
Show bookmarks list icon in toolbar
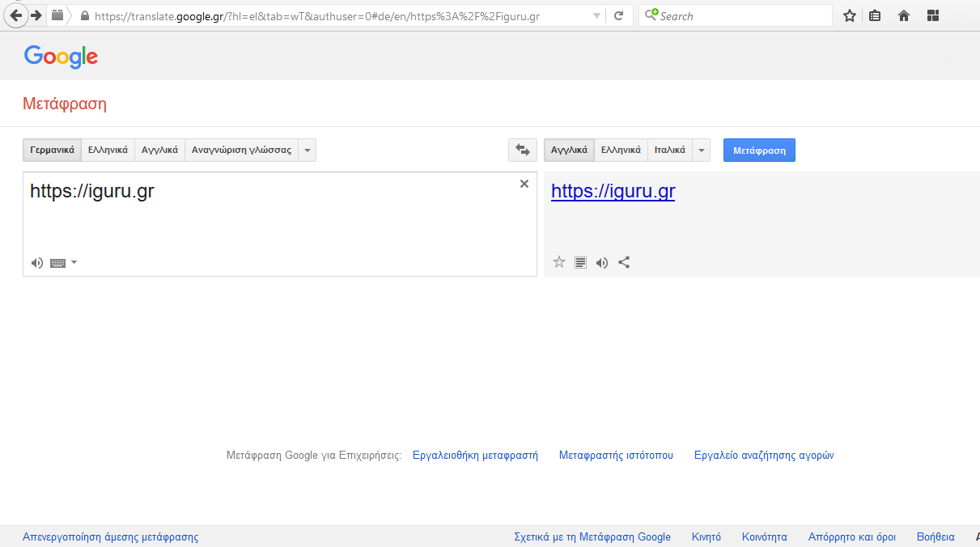click(875, 15)
